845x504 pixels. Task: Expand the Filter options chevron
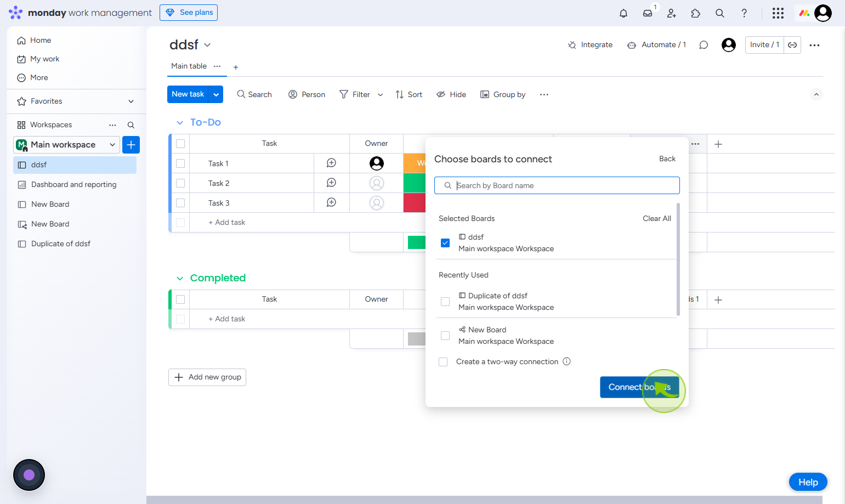[381, 95]
